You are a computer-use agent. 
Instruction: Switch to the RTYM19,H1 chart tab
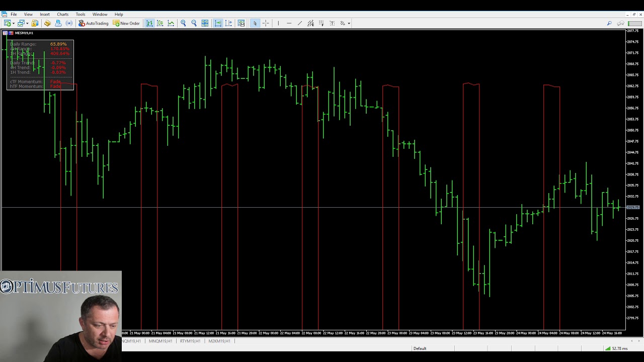[x=189, y=341]
